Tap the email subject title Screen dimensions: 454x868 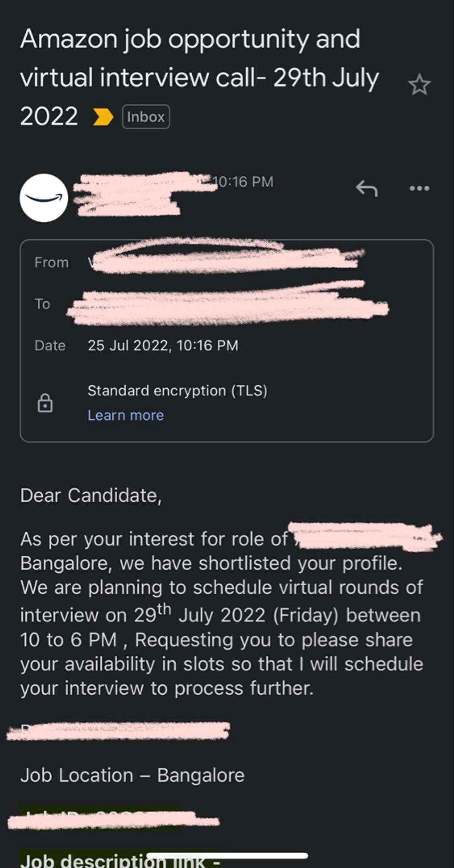pyautogui.click(x=199, y=77)
